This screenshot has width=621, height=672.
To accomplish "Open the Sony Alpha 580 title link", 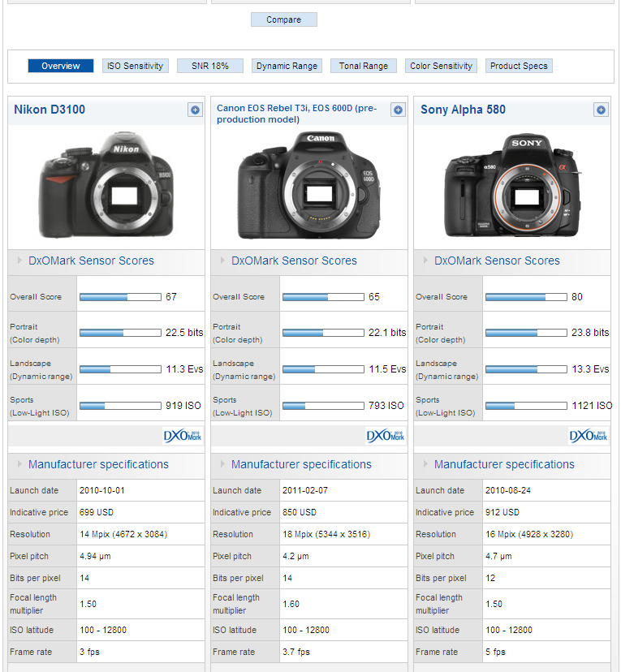I will click(463, 110).
